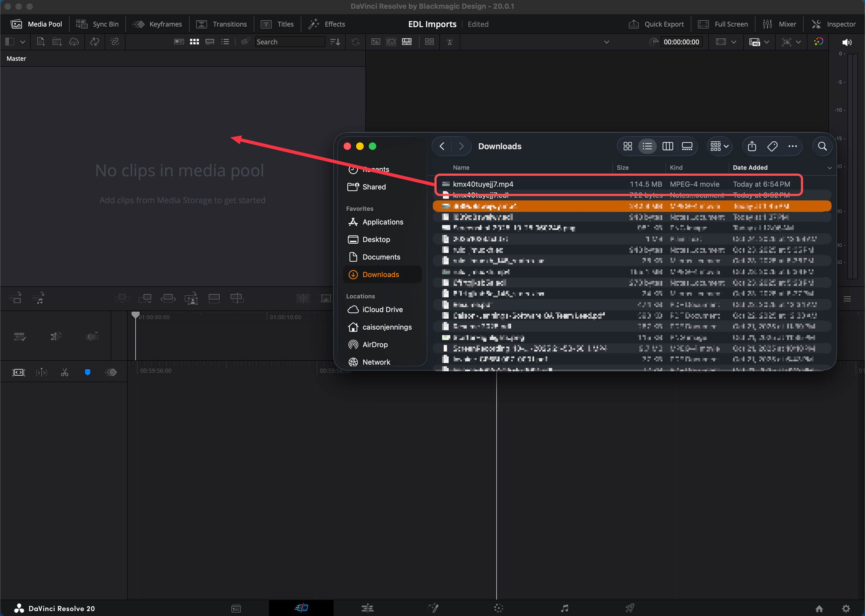Open the Titles panel
The height and width of the screenshot is (616, 865).
277,24
